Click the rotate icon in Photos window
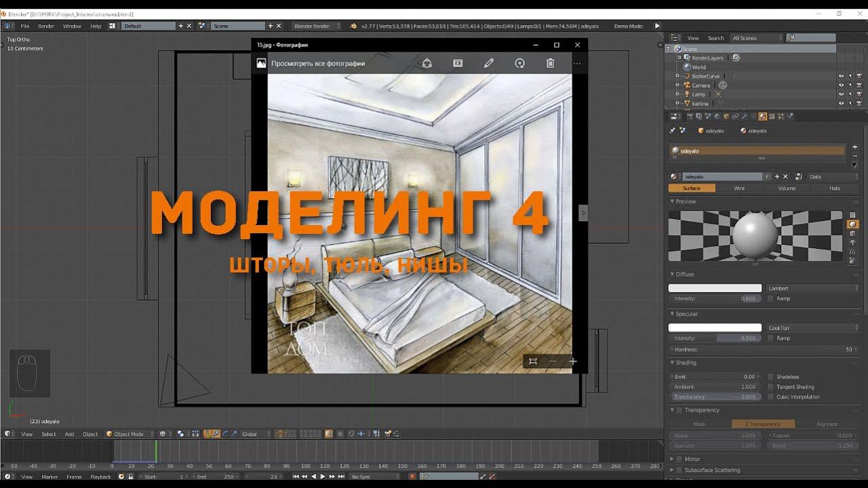Viewport: 868px width, 488px height. (x=519, y=63)
